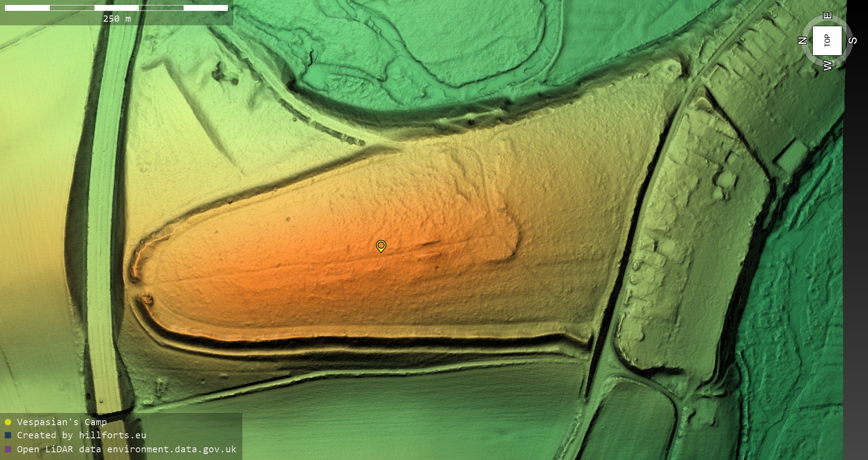The width and height of the screenshot is (868, 460).
Task: Click the 250 m scale label
Action: 117,19
